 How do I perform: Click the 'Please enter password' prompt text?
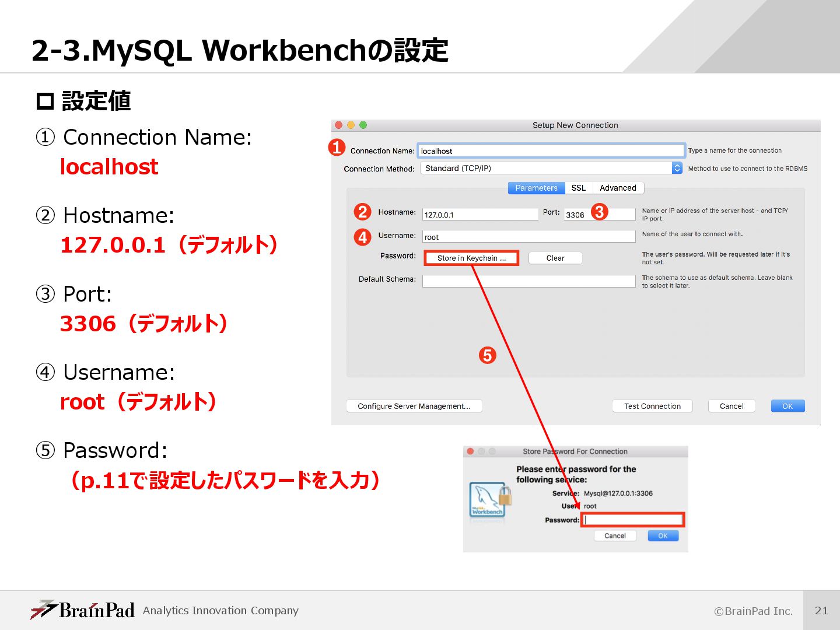click(576, 474)
